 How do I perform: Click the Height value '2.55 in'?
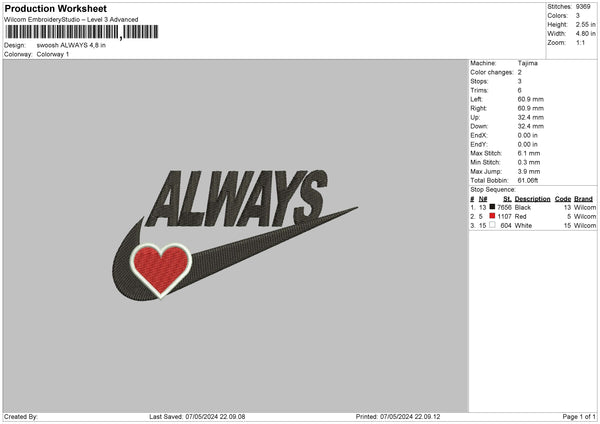(x=585, y=24)
